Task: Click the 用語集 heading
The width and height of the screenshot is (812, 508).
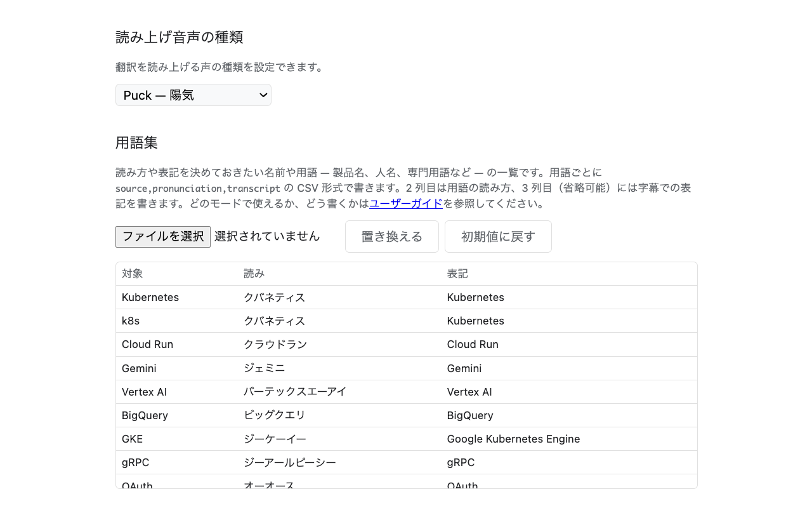Action: click(137, 143)
